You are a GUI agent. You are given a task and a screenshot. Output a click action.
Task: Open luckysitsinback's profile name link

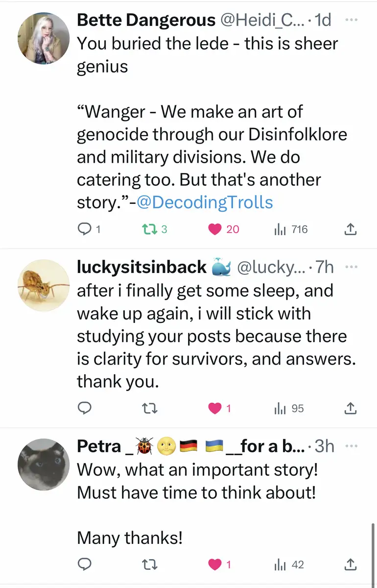point(142,267)
